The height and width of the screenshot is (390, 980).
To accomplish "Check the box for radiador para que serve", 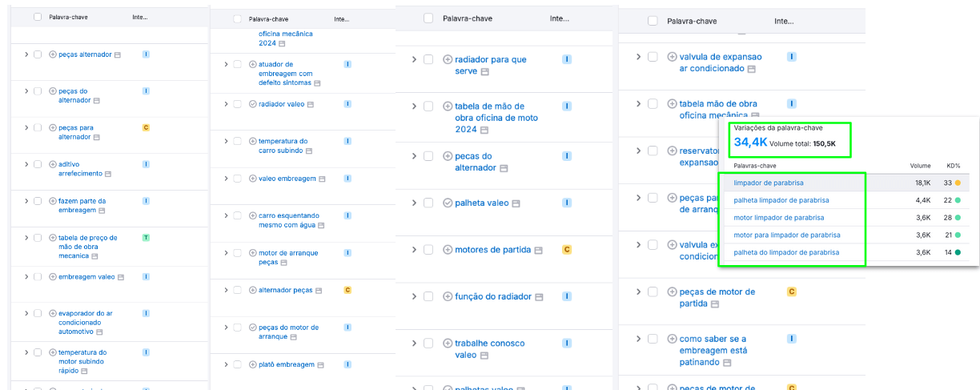I will click(428, 59).
